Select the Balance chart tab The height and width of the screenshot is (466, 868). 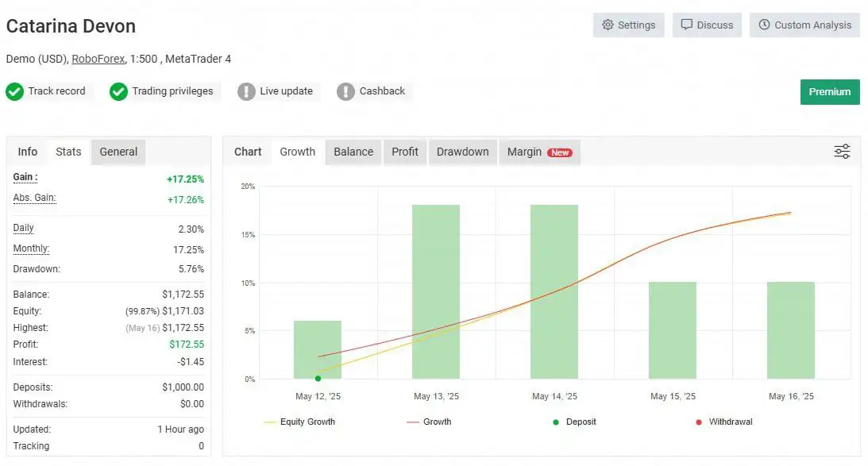click(353, 152)
